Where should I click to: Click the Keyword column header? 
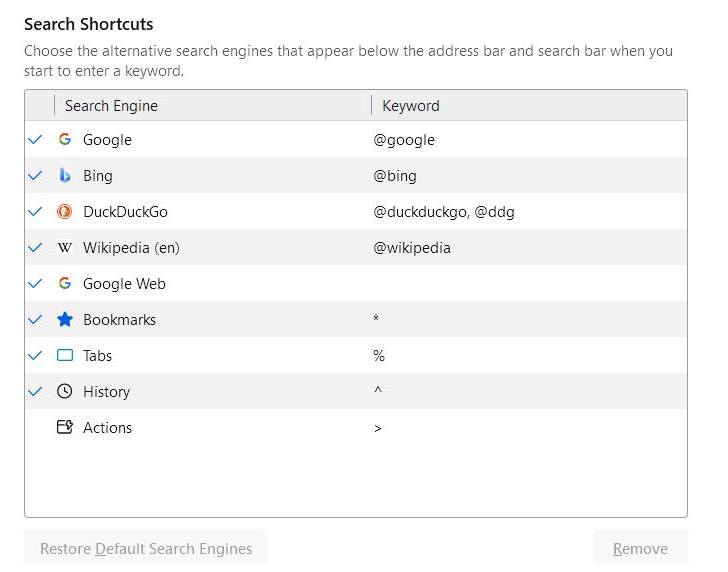pyautogui.click(x=529, y=106)
